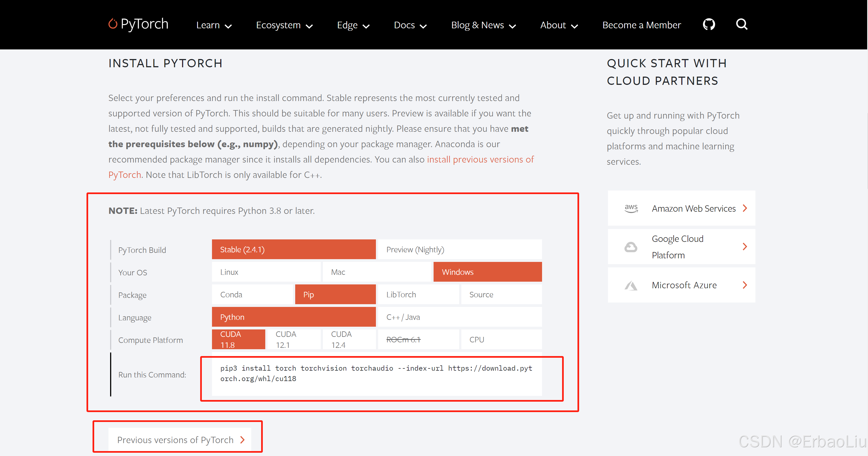This screenshot has height=456, width=868.
Task: Click the Run this Command label
Action: click(x=152, y=375)
